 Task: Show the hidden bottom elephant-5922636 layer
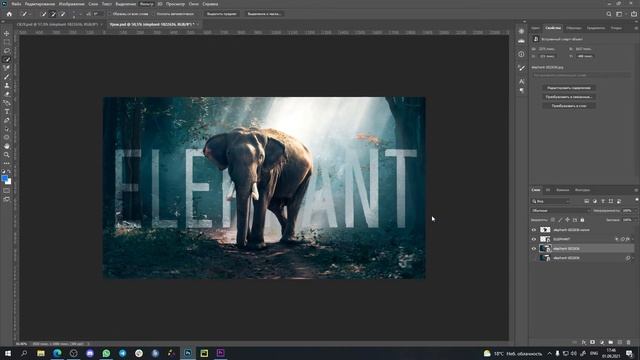click(x=534, y=258)
